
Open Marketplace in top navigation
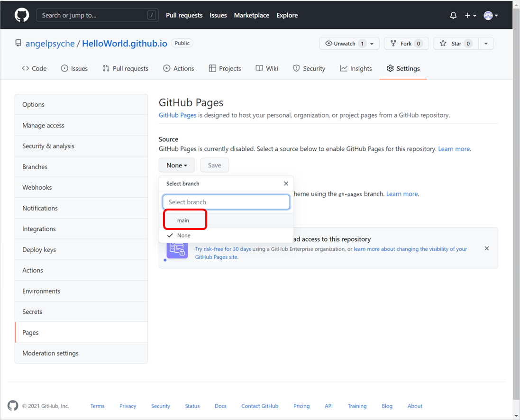pyautogui.click(x=251, y=15)
